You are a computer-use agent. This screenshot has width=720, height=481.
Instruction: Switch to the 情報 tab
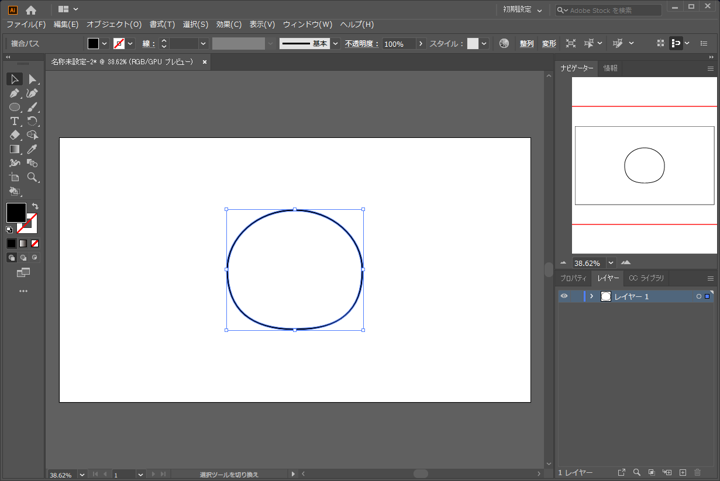pos(610,68)
